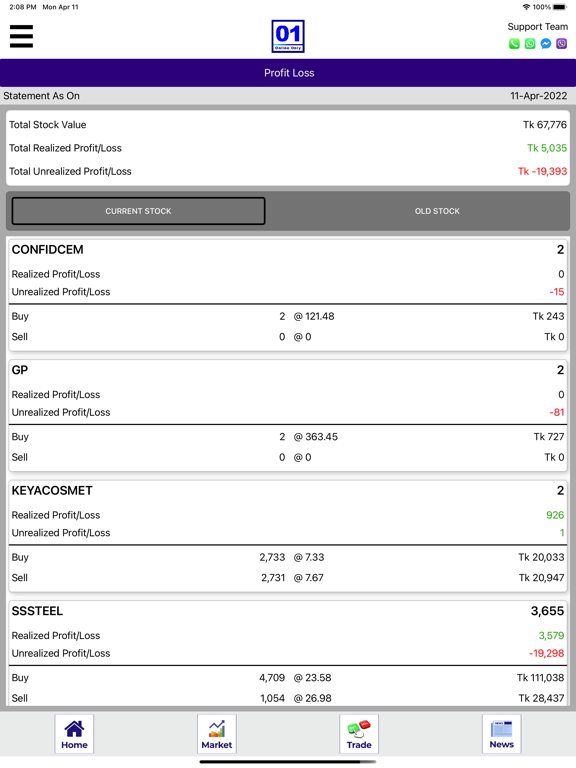Viewport: 576px width, 768px height.
Task: Select the KEYACOSMET stock name
Action: pos(52,491)
